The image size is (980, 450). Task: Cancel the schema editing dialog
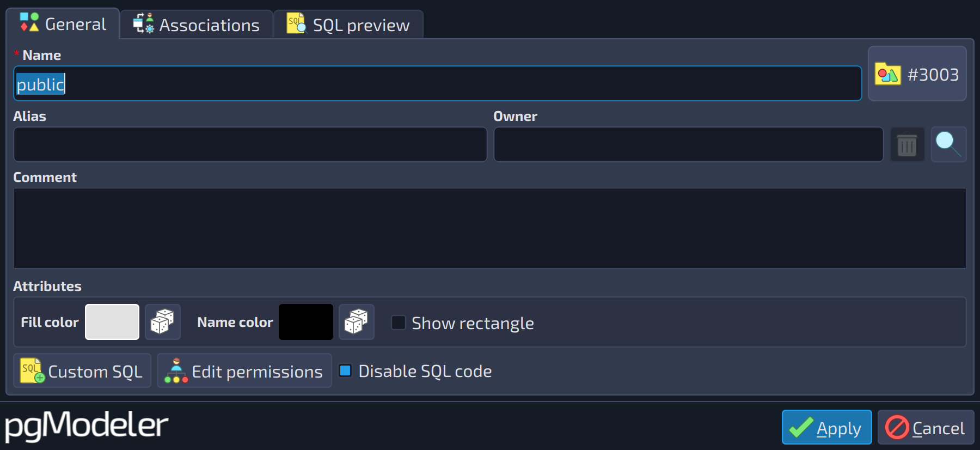click(x=926, y=427)
